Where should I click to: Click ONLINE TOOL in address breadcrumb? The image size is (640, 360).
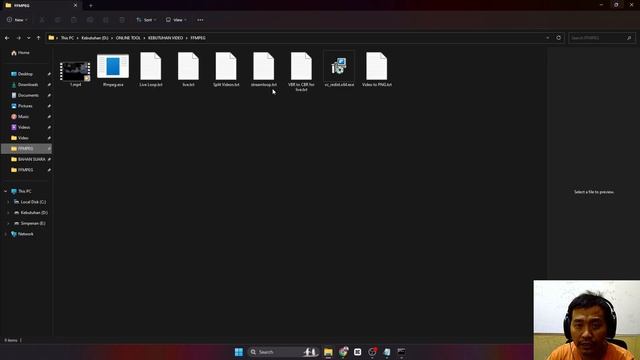point(128,38)
